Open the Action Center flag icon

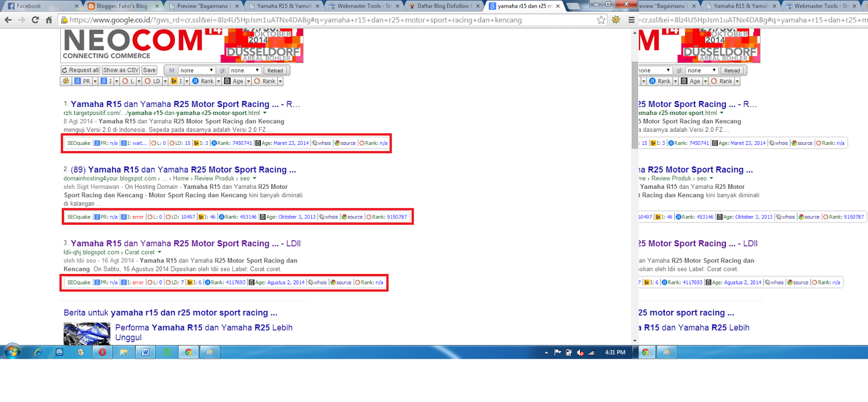pos(558,353)
